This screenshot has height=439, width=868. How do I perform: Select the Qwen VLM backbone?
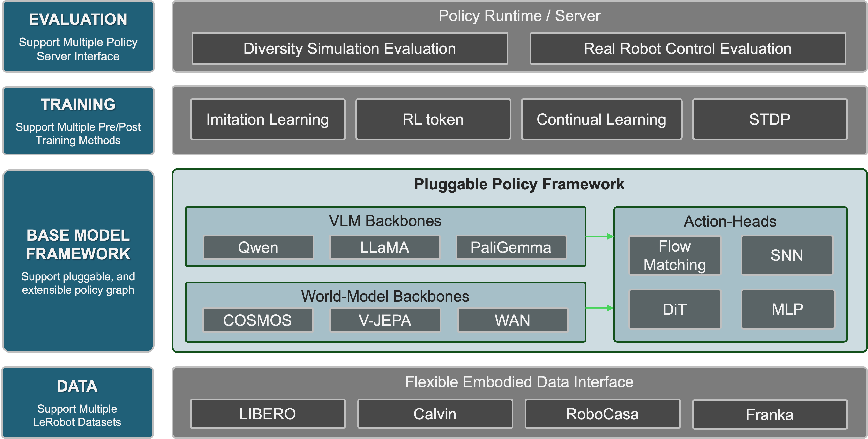258,247
